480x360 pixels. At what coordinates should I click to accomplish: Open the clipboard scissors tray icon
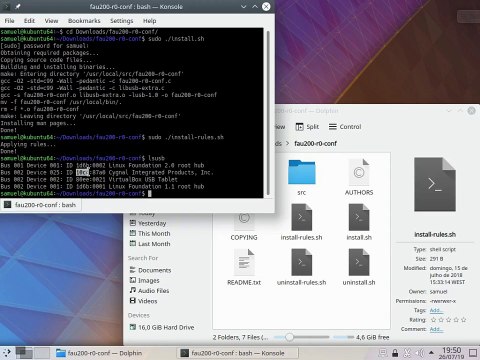[407, 353]
